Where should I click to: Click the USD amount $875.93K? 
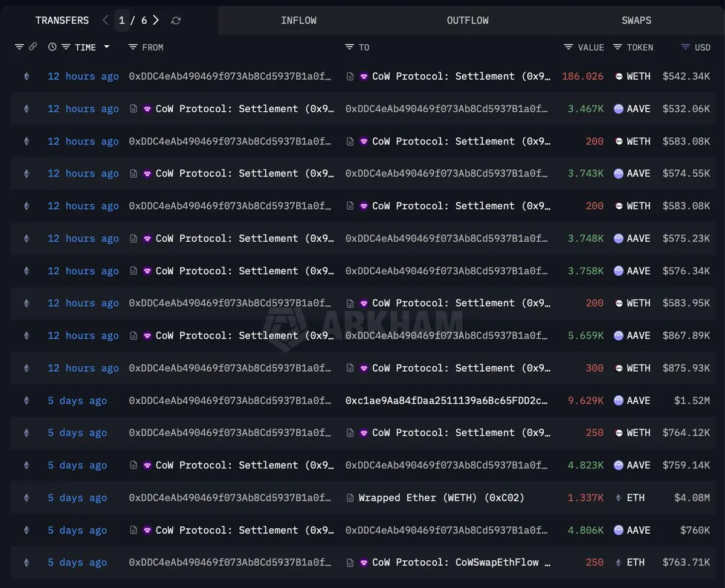(686, 368)
